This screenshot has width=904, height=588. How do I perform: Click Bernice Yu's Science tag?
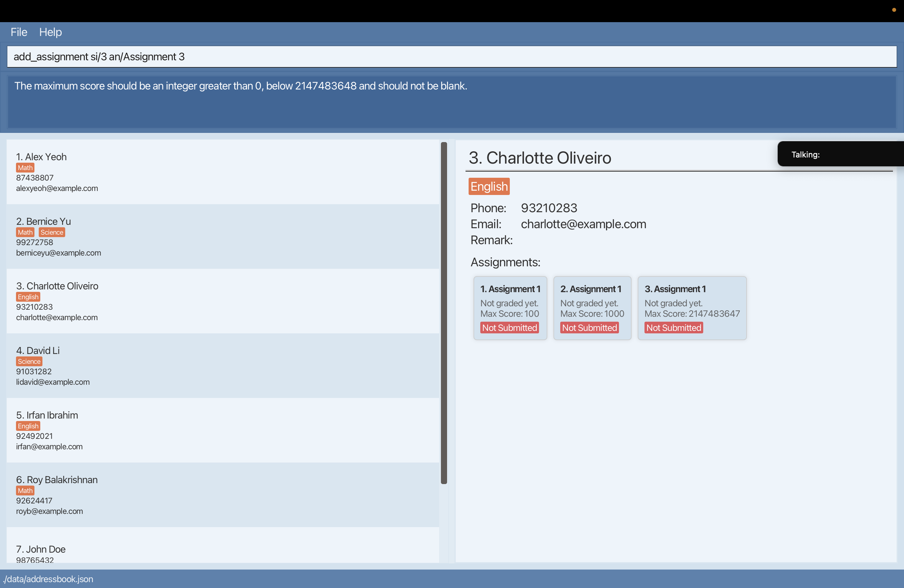[52, 232]
